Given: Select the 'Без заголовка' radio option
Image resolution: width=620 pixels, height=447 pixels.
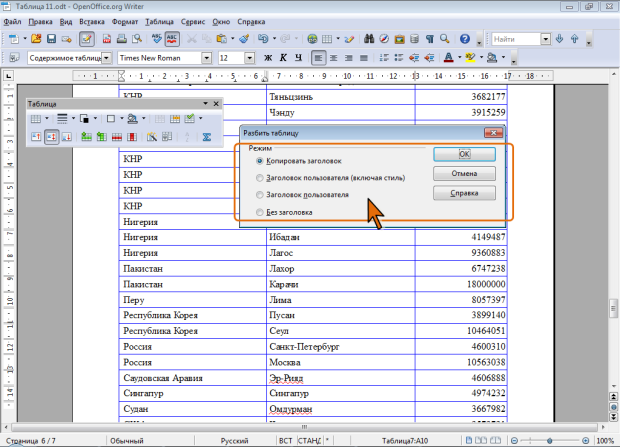Looking at the screenshot, I should point(260,213).
